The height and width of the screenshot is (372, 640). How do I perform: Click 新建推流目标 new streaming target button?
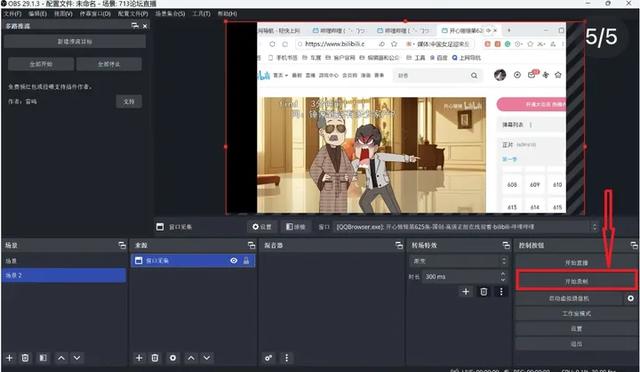click(75, 42)
